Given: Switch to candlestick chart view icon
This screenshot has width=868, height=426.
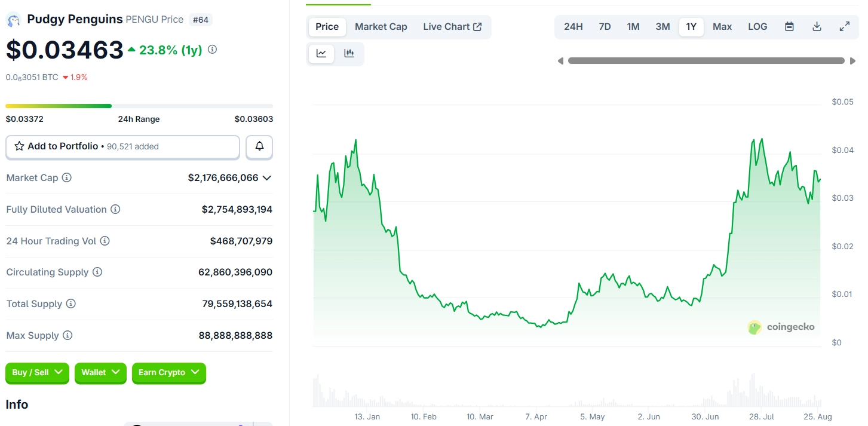Looking at the screenshot, I should coord(349,54).
